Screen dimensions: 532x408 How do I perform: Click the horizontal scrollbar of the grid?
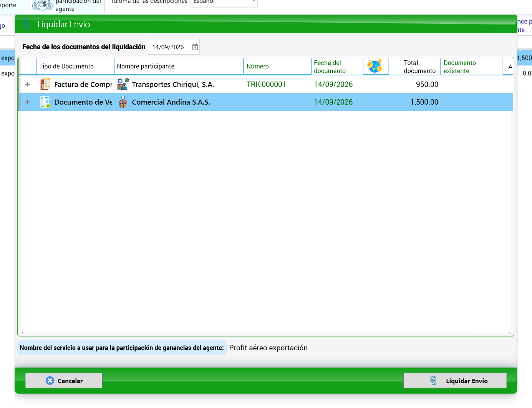point(249,333)
